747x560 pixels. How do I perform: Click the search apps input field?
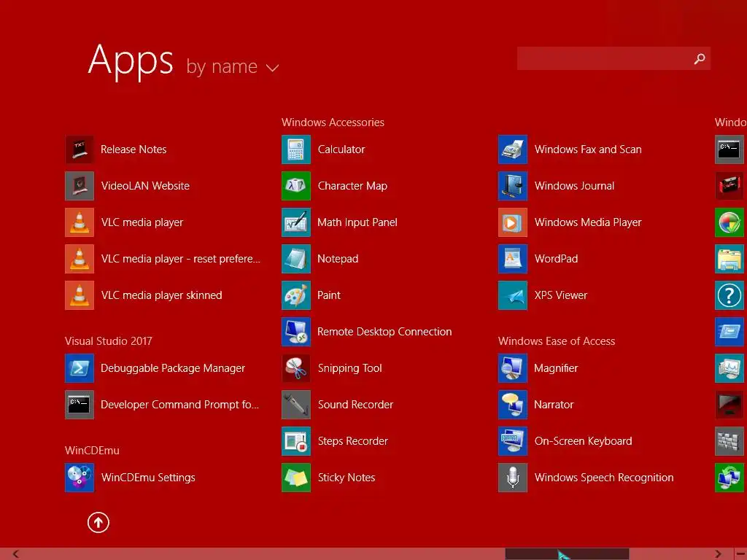614,58
